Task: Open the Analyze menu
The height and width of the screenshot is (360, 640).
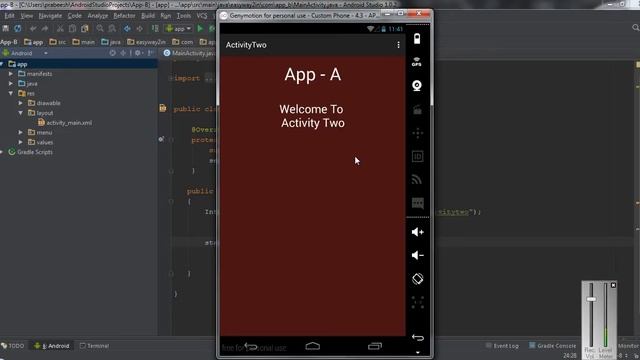Action: point(98,16)
